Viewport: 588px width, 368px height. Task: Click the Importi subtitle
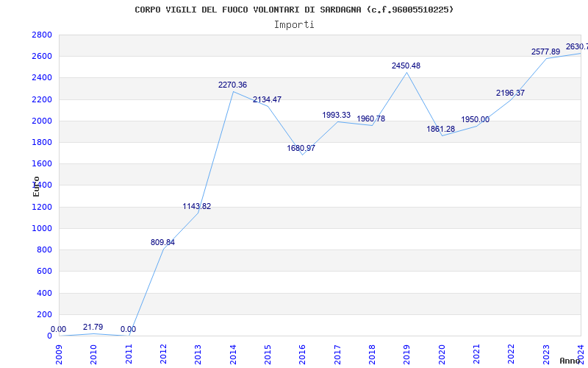tap(294, 25)
